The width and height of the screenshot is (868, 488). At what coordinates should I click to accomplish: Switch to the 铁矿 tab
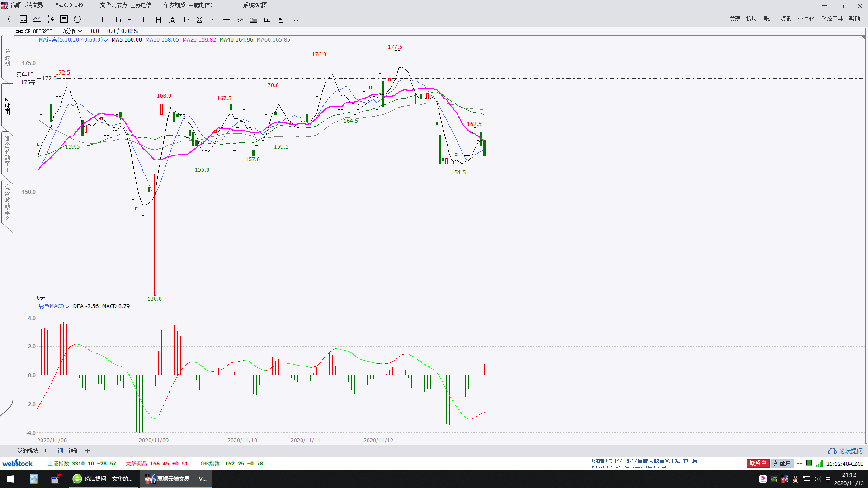click(74, 450)
